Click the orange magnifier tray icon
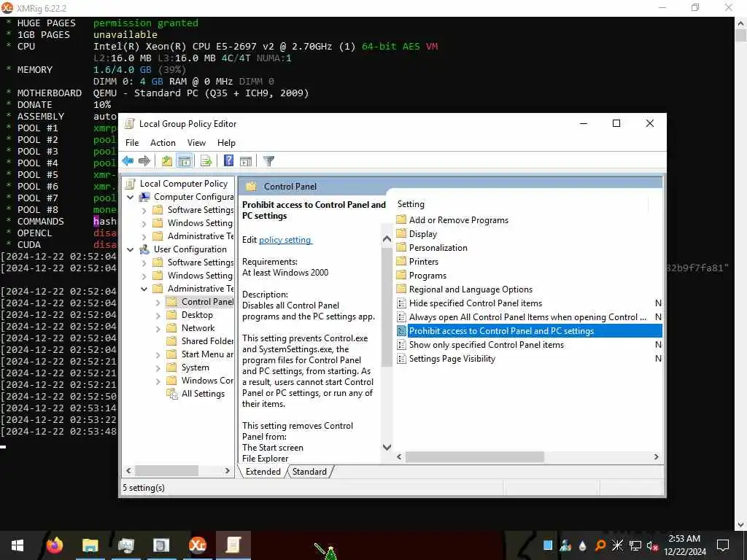 tap(600, 545)
